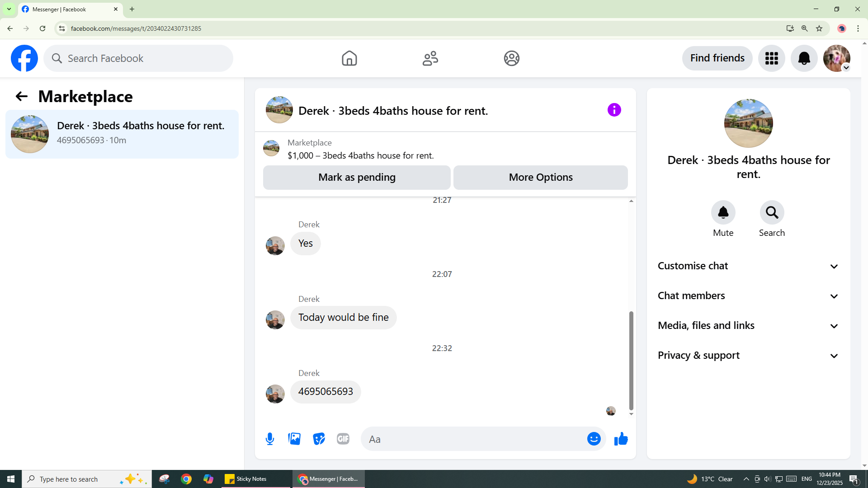
Task: Attach a photo using the image icon
Action: pos(294,439)
